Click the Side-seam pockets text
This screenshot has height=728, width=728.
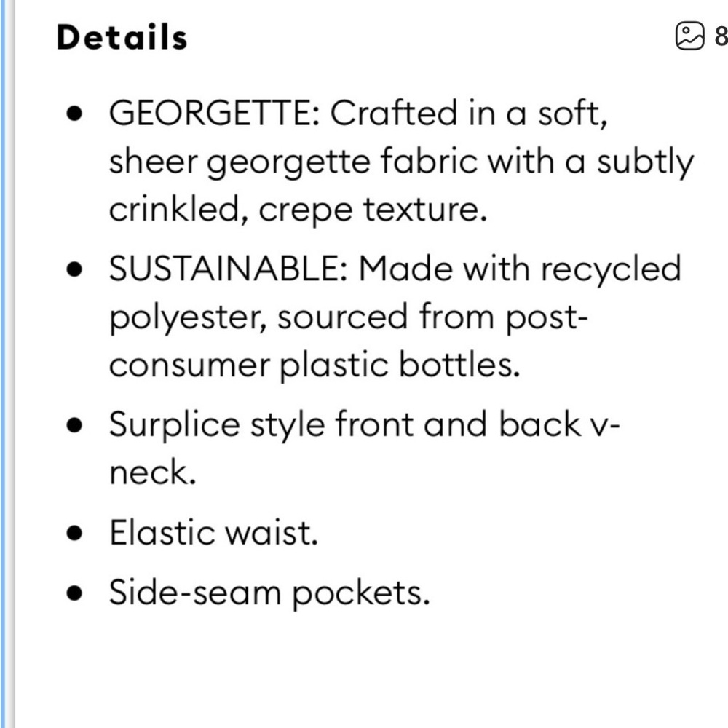[270, 593]
